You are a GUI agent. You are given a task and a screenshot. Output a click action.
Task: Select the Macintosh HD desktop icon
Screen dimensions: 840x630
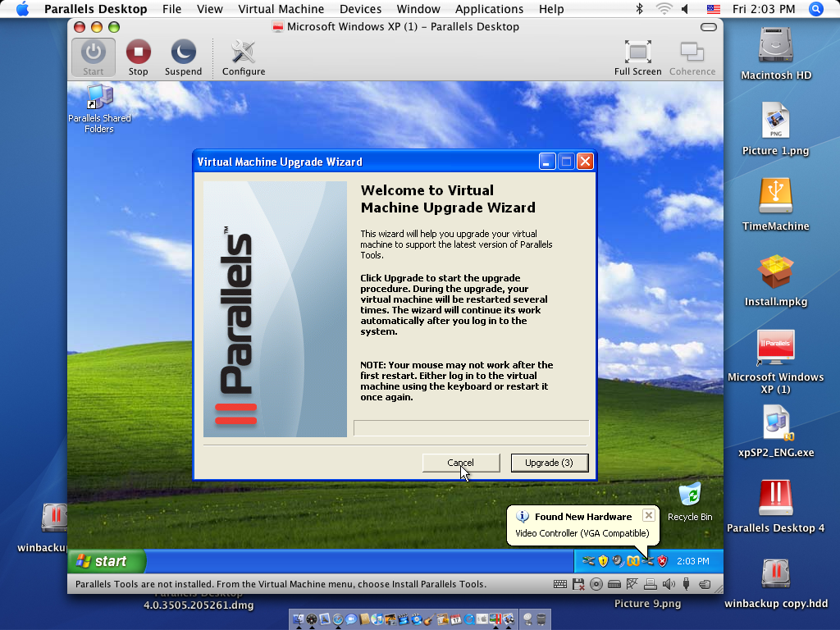click(776, 53)
